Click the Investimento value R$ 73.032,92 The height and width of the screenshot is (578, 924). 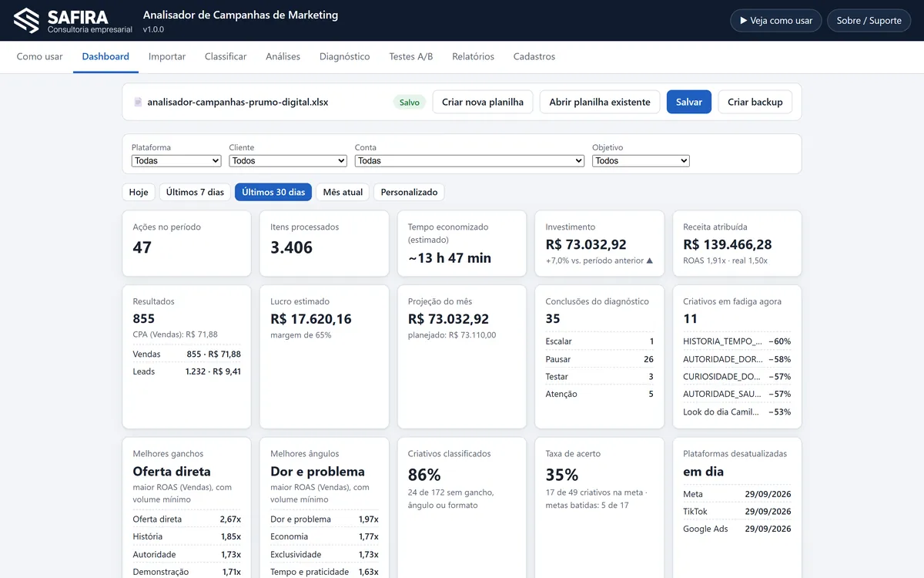[x=586, y=244]
